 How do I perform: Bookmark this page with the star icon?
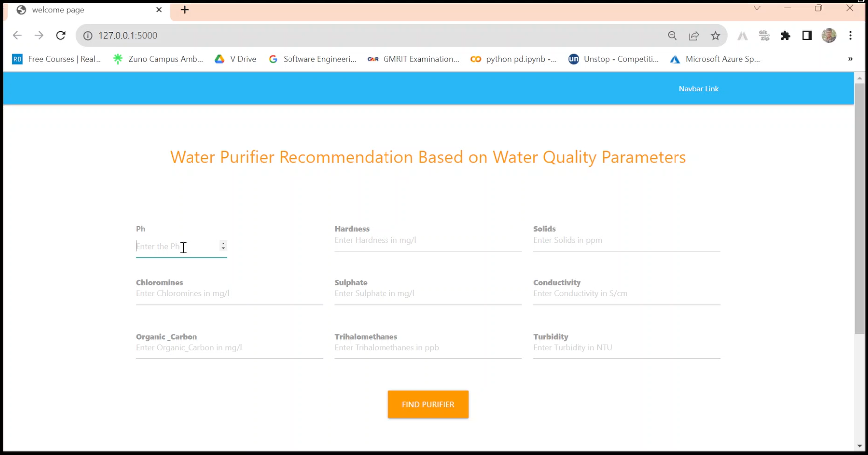[715, 35]
